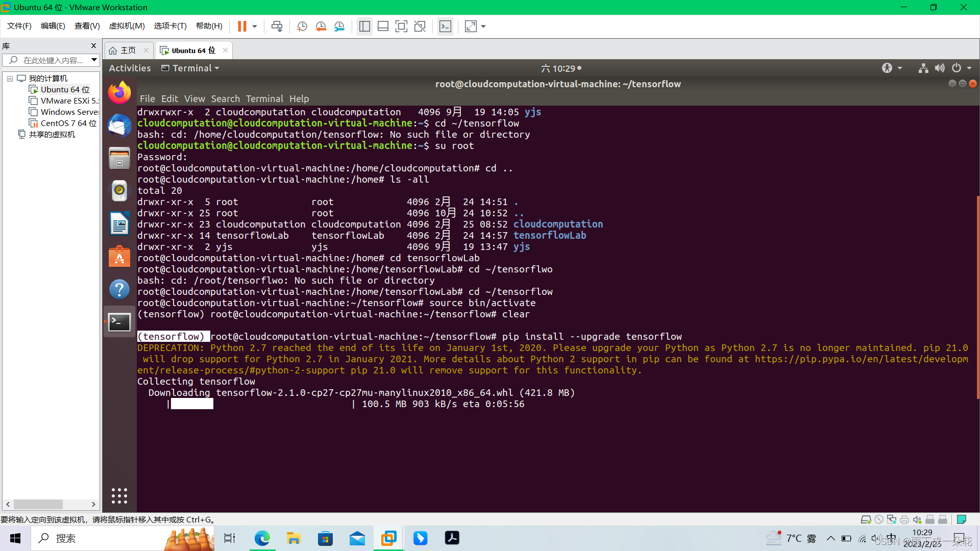
Task: Open the VMware console view icon
Action: [x=445, y=27]
